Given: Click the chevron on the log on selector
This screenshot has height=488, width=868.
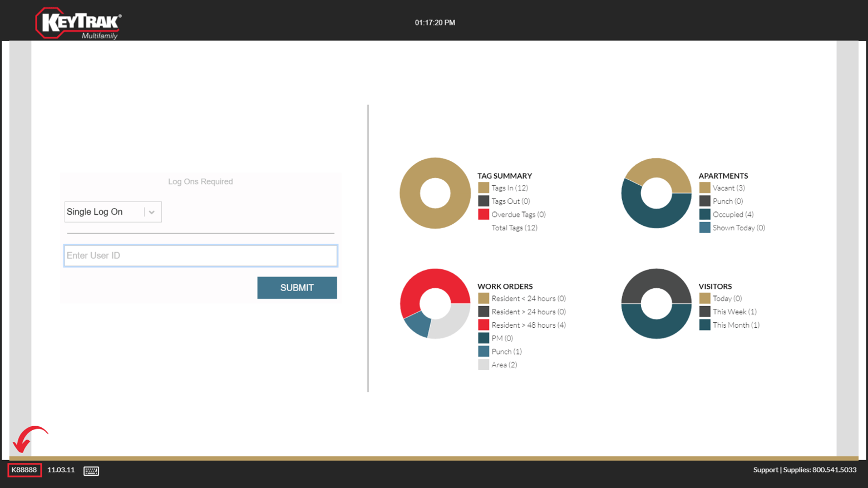Looking at the screenshot, I should 151,211.
